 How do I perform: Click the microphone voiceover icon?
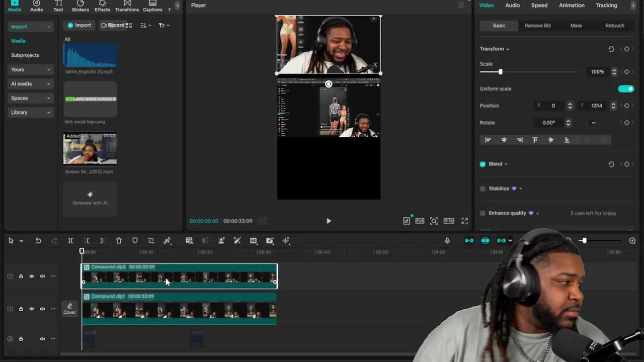coord(447,241)
